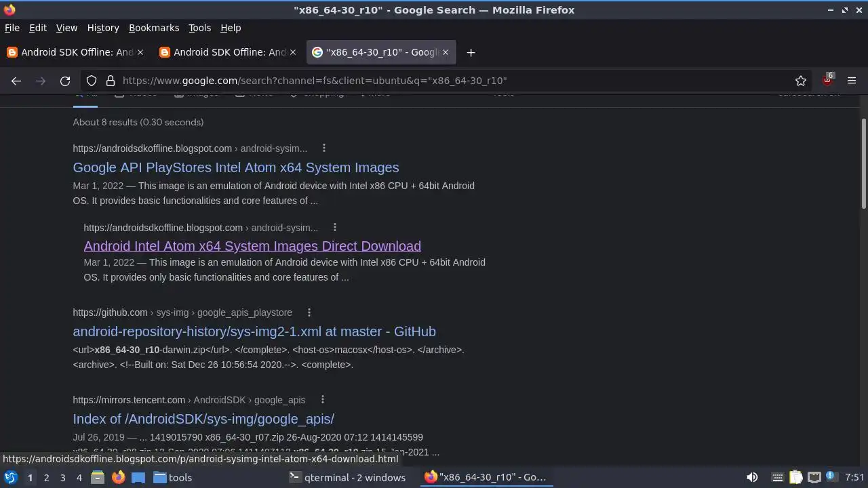Activate the Firefox "x86_64-30_r10" taskbar entry
868x488 pixels.
click(486, 478)
